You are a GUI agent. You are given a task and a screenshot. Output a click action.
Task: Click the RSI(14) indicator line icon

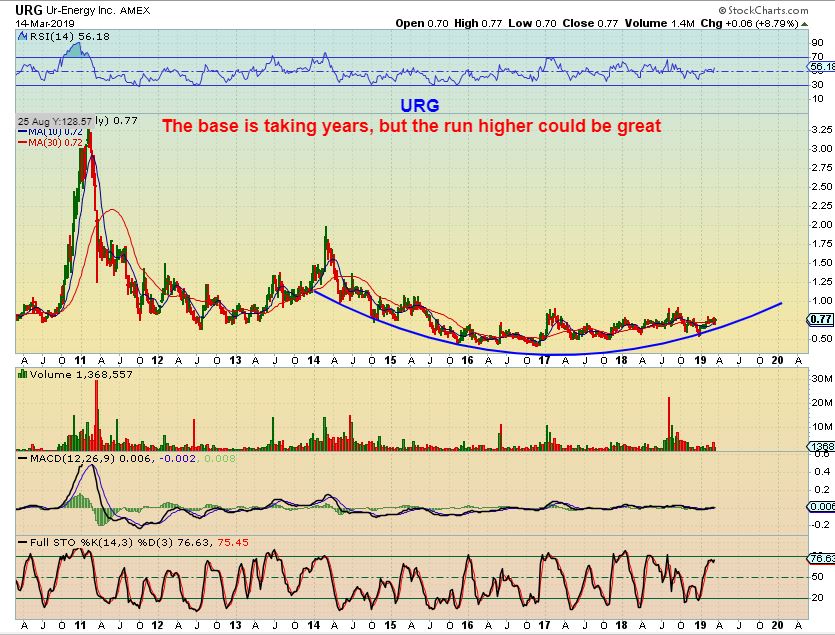[22, 36]
